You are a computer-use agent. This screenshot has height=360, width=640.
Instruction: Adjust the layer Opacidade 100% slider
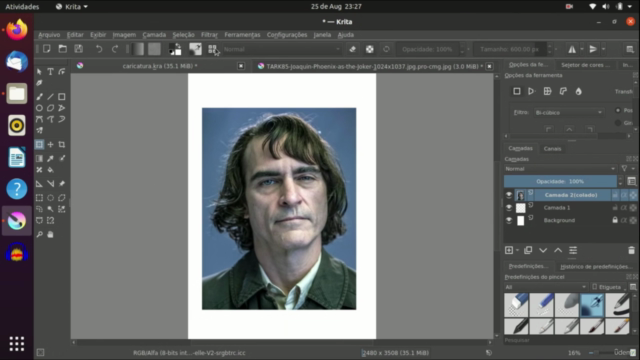click(x=560, y=181)
